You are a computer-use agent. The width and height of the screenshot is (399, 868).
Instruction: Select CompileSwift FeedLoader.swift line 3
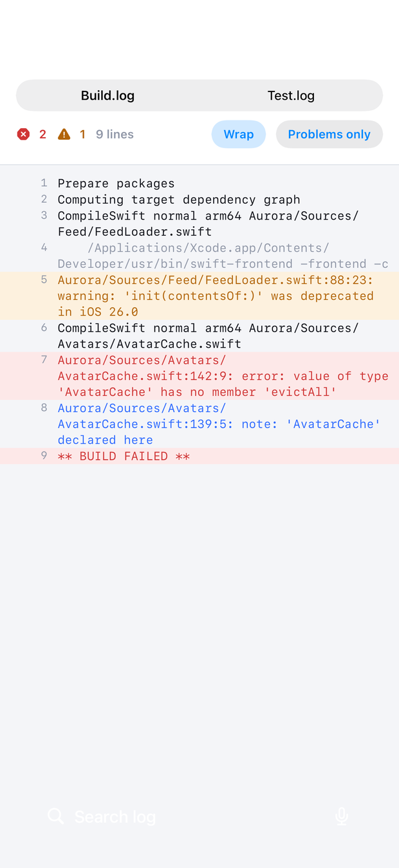click(x=199, y=223)
